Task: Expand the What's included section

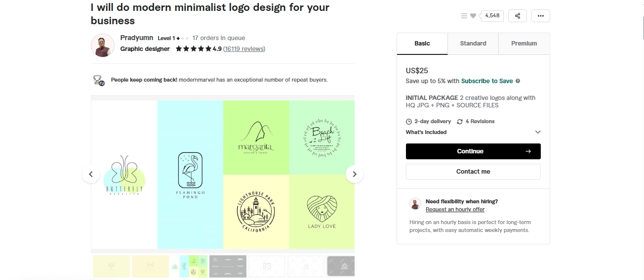Action: click(538, 132)
